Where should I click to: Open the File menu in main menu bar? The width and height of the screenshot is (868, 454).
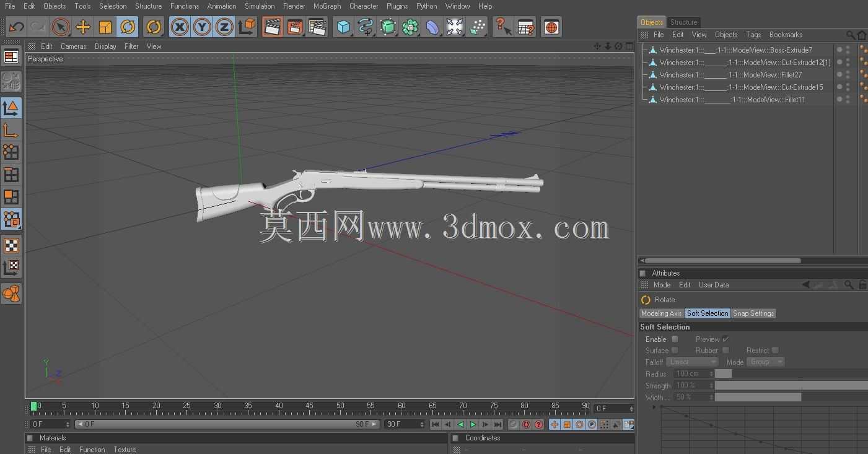(x=10, y=6)
